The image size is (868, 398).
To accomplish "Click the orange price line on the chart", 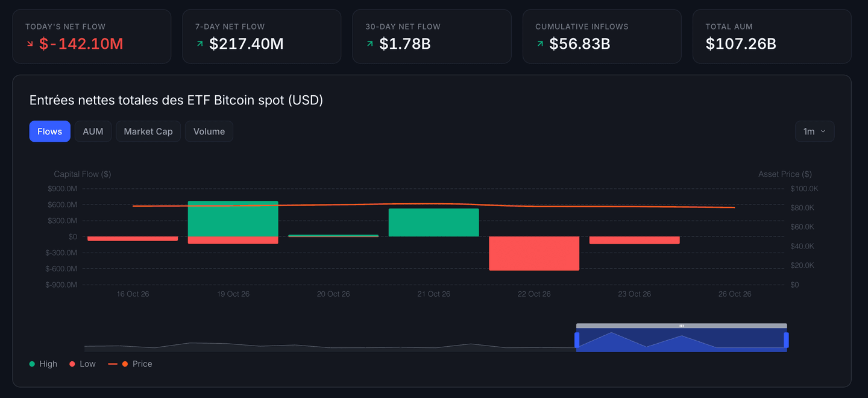I will click(434, 204).
